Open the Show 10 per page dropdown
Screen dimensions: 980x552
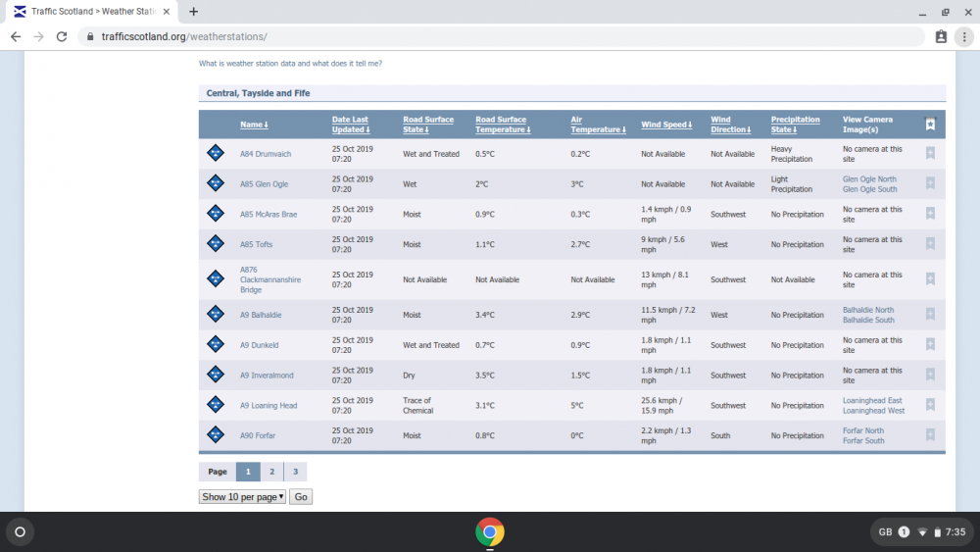pyautogui.click(x=242, y=496)
